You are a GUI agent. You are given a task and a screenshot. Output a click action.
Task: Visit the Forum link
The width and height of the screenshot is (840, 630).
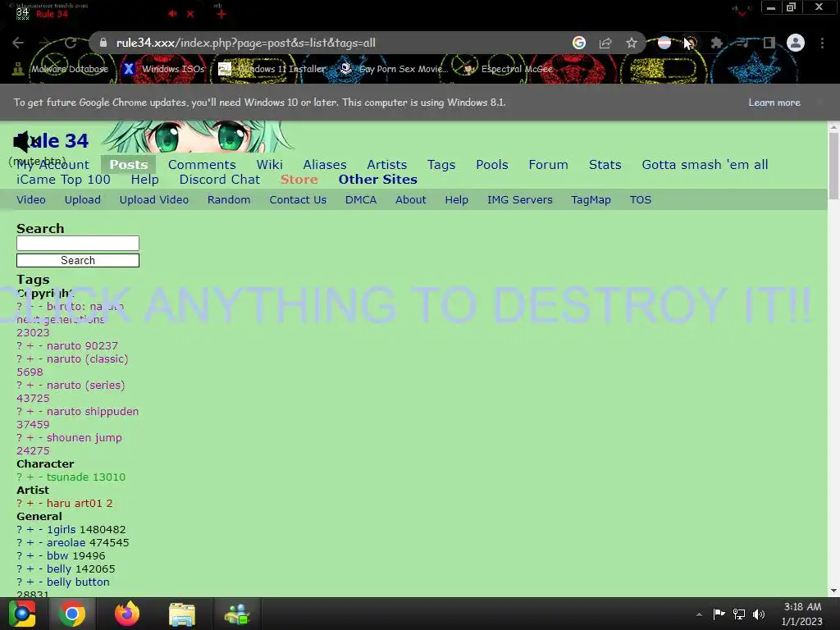(x=548, y=164)
